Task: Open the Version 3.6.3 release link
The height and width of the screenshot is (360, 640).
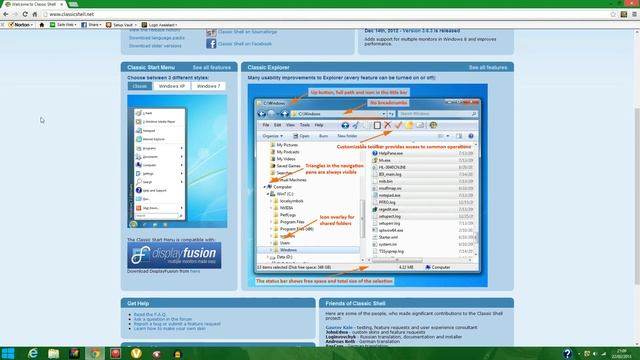Action: coord(431,31)
